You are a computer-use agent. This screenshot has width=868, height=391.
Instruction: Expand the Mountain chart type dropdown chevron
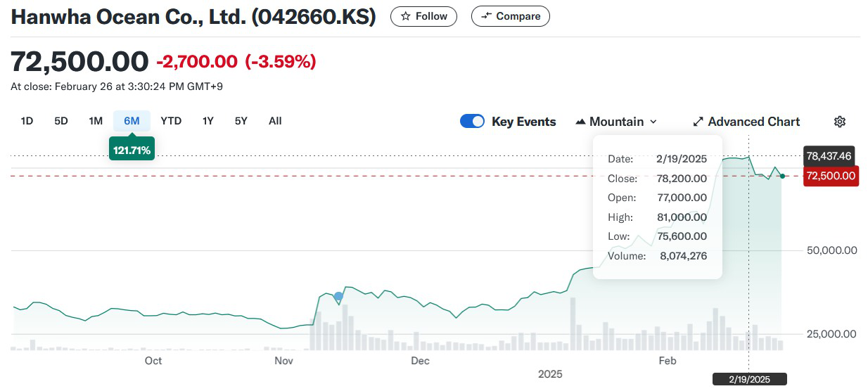tap(653, 122)
